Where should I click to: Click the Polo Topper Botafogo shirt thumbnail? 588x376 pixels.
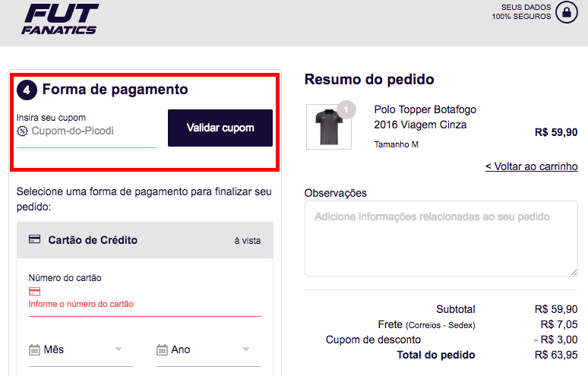point(323,127)
